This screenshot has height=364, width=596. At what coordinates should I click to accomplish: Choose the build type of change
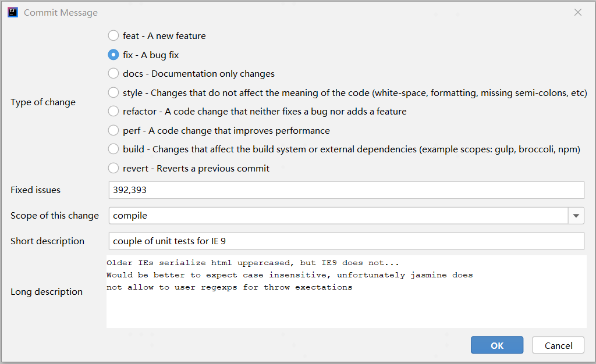pyautogui.click(x=113, y=149)
